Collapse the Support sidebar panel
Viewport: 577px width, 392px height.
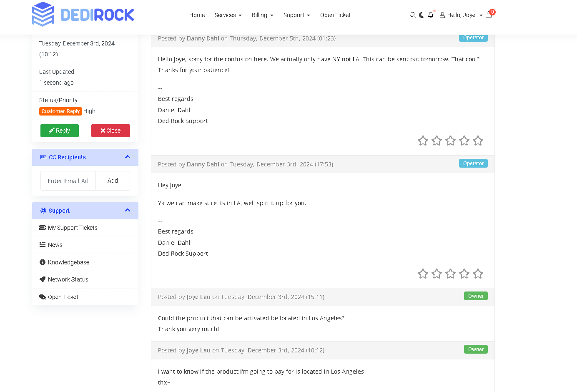click(x=128, y=211)
